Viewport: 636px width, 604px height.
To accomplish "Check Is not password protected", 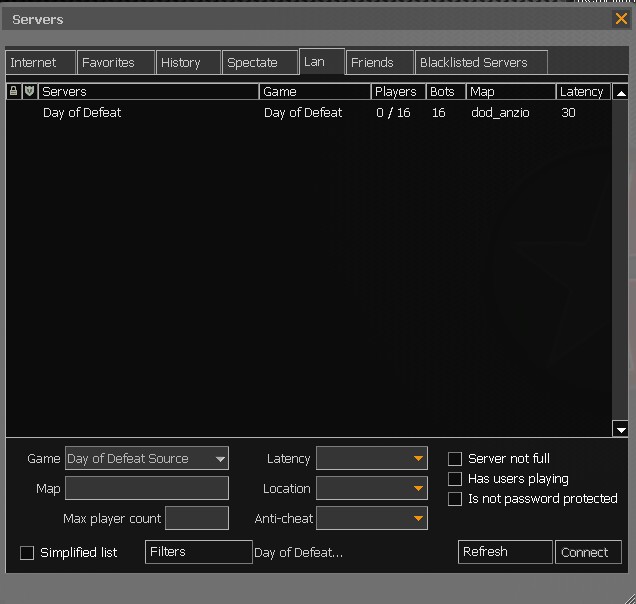I will coord(455,499).
